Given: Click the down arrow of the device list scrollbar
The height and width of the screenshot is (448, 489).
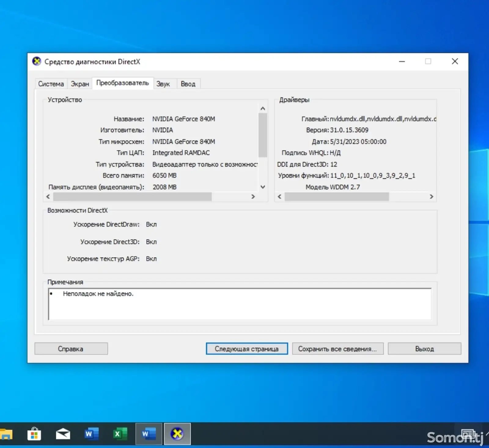Looking at the screenshot, I should click(x=263, y=187).
